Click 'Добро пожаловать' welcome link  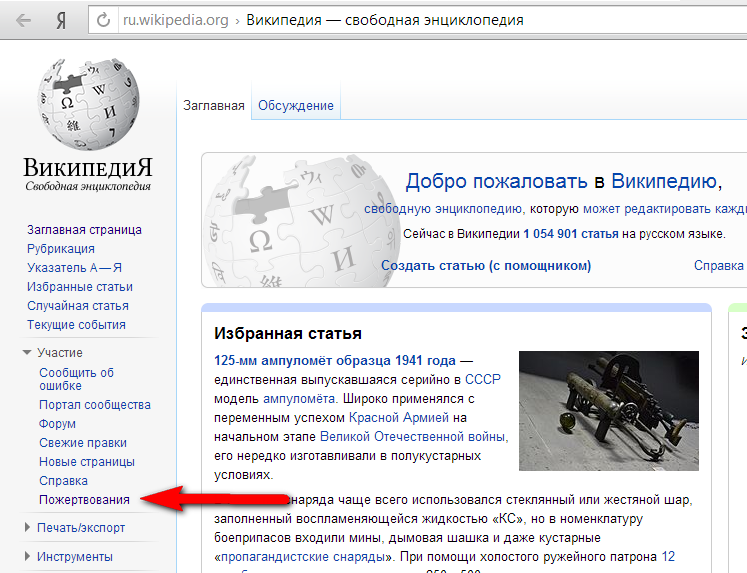(x=496, y=181)
